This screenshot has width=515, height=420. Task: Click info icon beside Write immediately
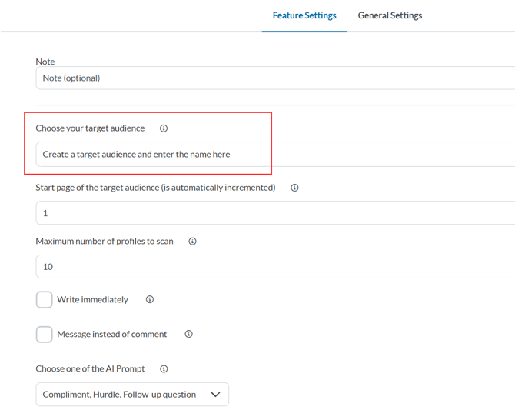click(150, 300)
